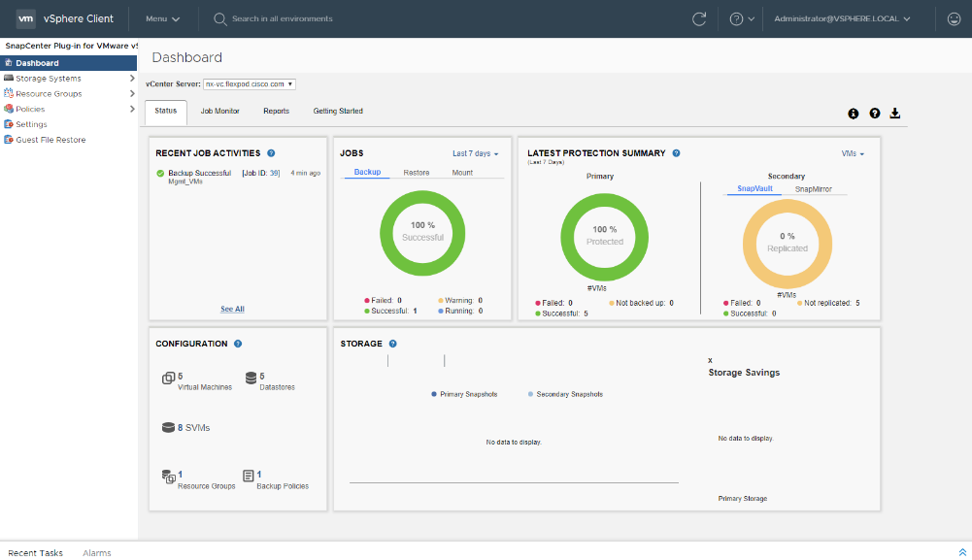Click the dashboard help circle icon
Image resolution: width=972 pixels, height=560 pixels.
click(x=875, y=114)
